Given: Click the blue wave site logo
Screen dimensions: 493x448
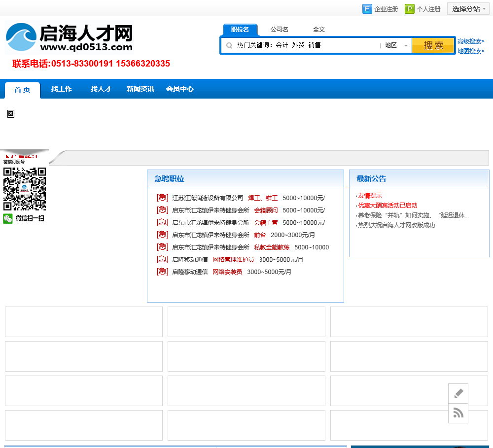Looking at the screenshot, I should [x=21, y=37].
